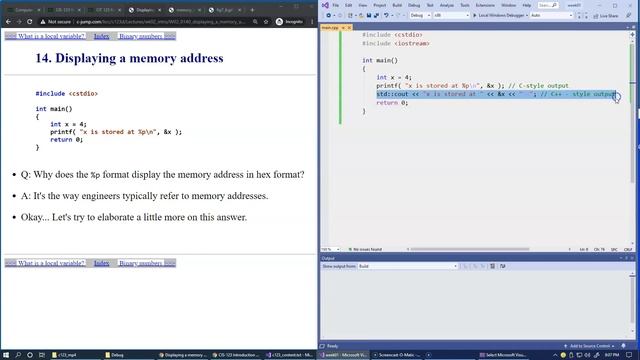Screen dimensions: 640x360
Task: Click the 'int x = 4;' editor line
Action: (394, 77)
